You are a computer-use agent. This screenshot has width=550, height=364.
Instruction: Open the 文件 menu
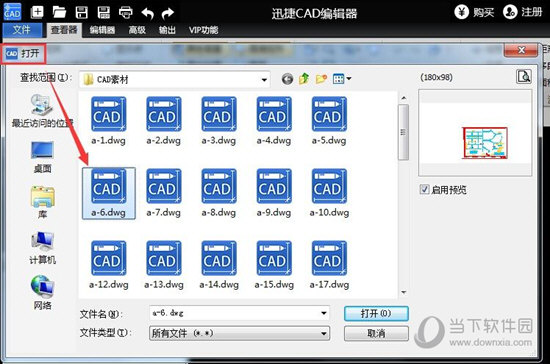click(22, 30)
